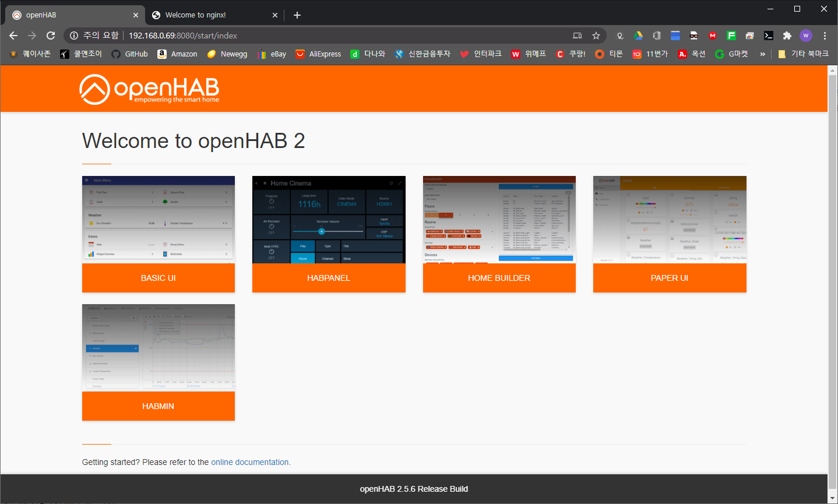
Task: Open the green Feedly extension
Action: 731,36
